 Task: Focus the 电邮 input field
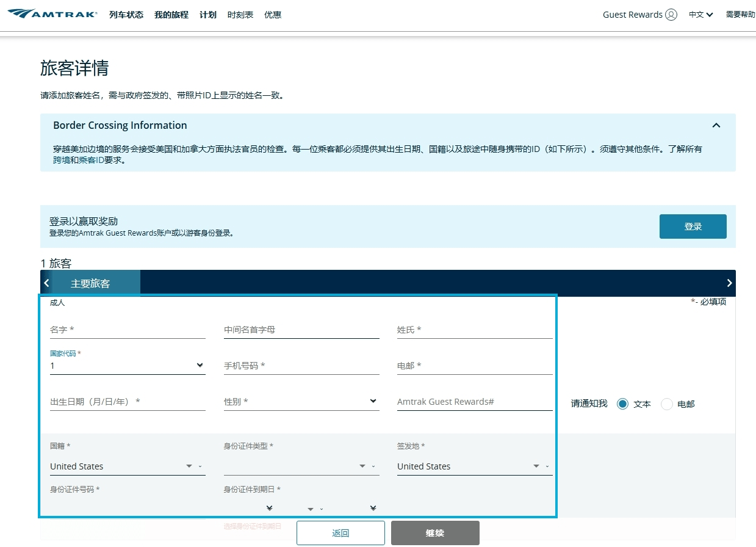click(x=475, y=366)
